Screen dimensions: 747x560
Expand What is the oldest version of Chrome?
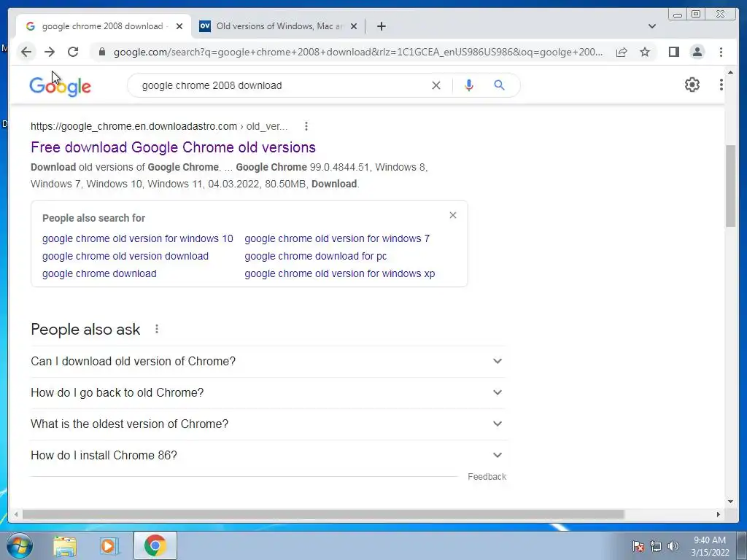point(268,424)
